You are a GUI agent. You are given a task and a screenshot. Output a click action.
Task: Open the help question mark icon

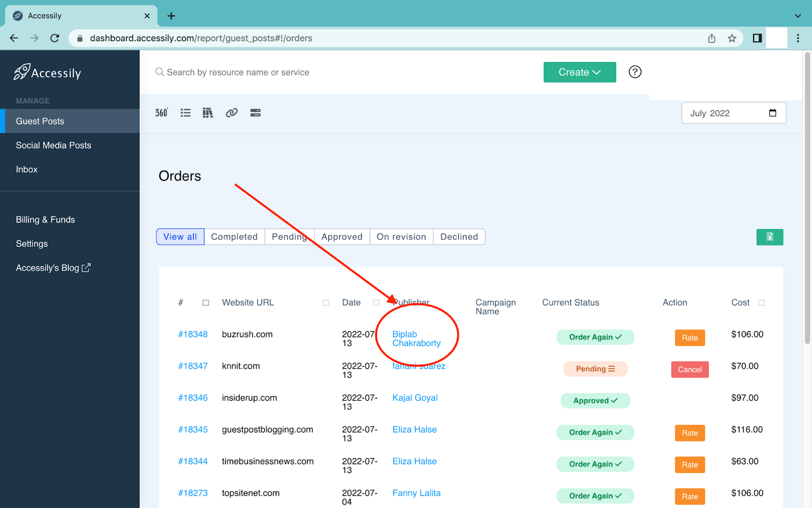coord(635,72)
